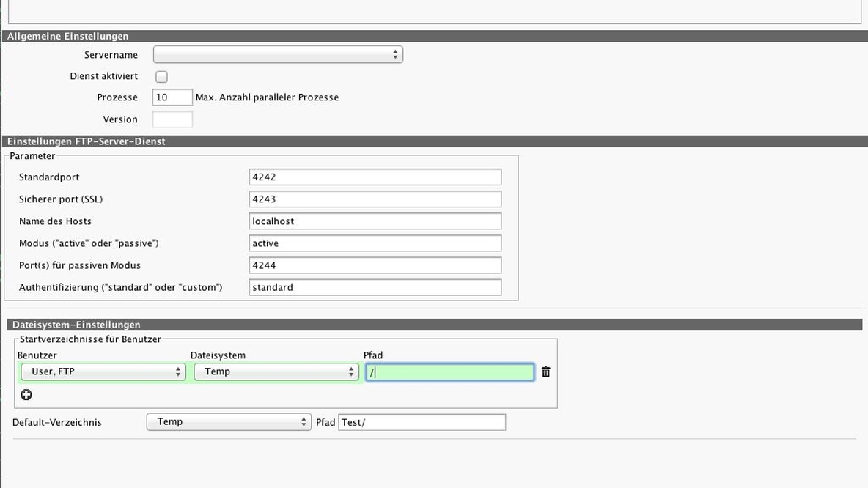Click the passive mode ports field 4244
868x488 pixels.
pyautogui.click(x=375, y=265)
